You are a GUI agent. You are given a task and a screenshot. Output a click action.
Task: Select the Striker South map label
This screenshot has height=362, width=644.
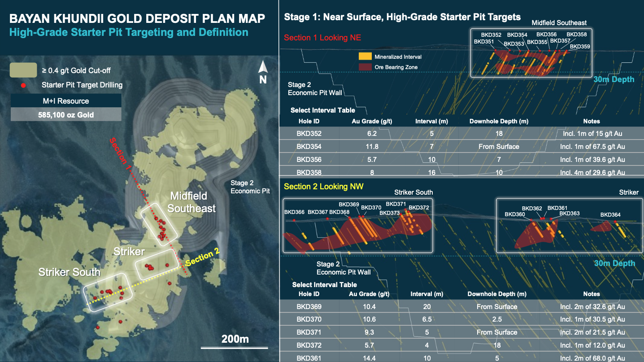click(70, 272)
